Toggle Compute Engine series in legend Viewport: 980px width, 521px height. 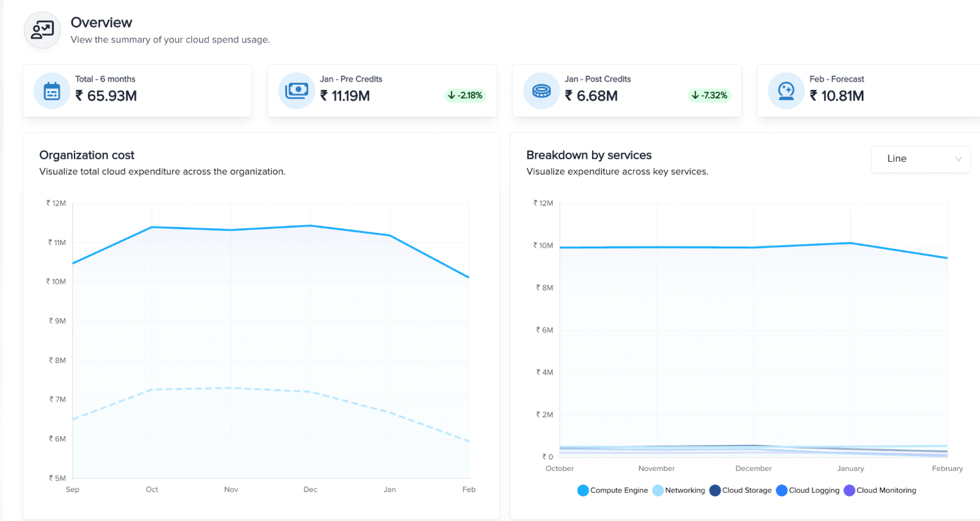pos(613,490)
